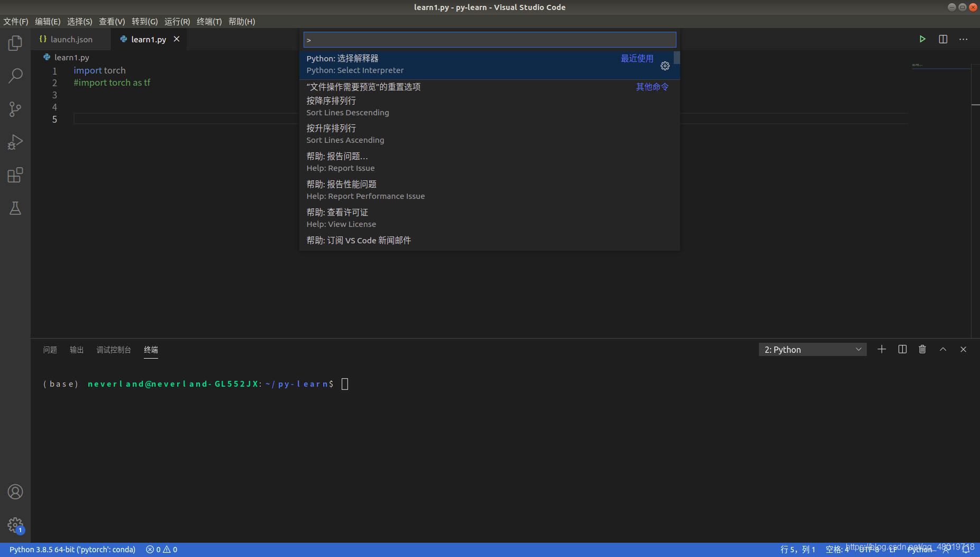Click line number 3 in gutter

pos(54,95)
